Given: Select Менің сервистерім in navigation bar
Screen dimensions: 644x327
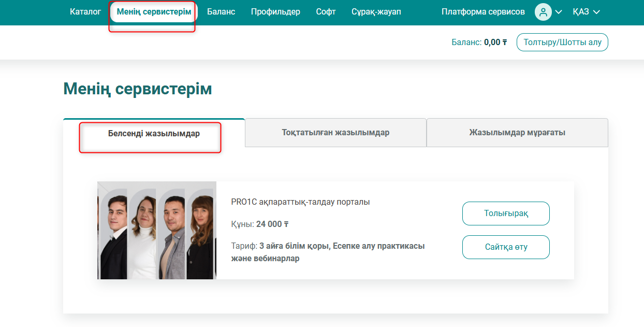Looking at the screenshot, I should tap(154, 12).
